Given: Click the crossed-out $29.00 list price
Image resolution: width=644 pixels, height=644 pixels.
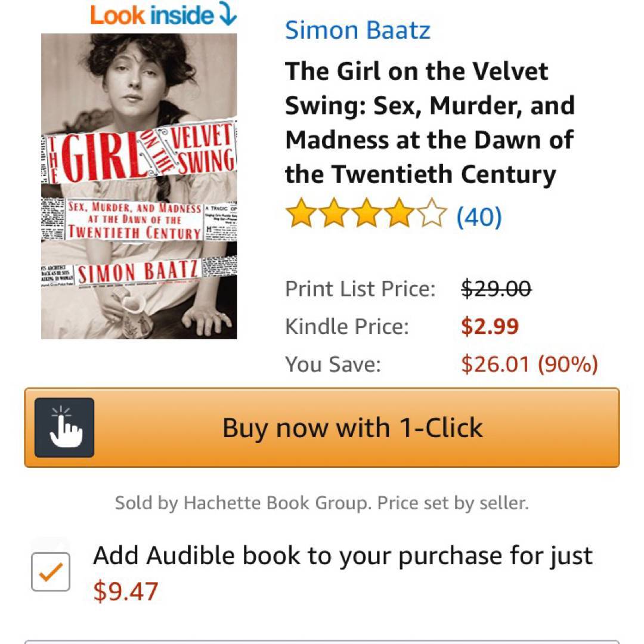Looking at the screenshot, I should [x=496, y=289].
